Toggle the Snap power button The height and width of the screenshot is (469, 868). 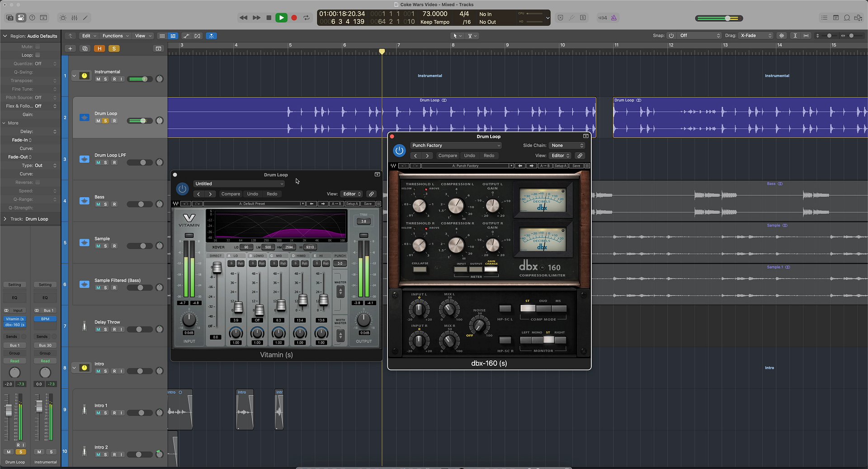click(671, 35)
